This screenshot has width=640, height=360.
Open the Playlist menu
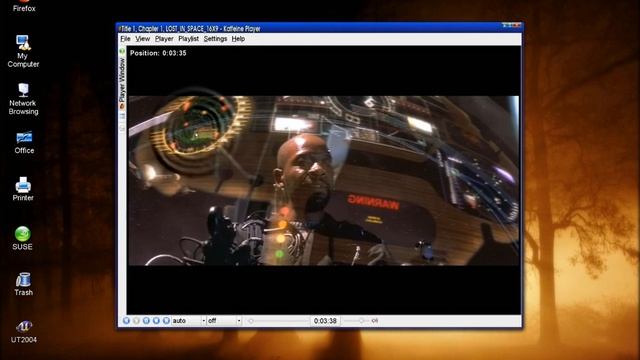[188, 39]
